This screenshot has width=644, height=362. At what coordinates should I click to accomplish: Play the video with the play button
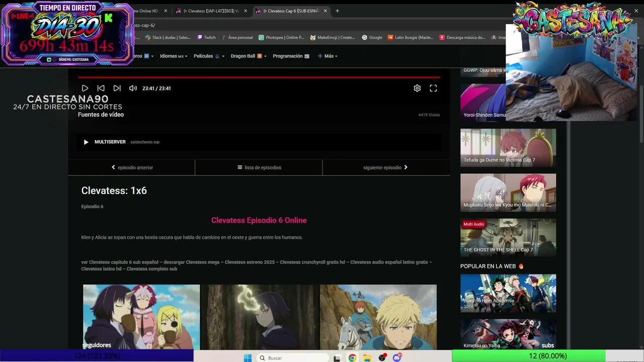85,88
